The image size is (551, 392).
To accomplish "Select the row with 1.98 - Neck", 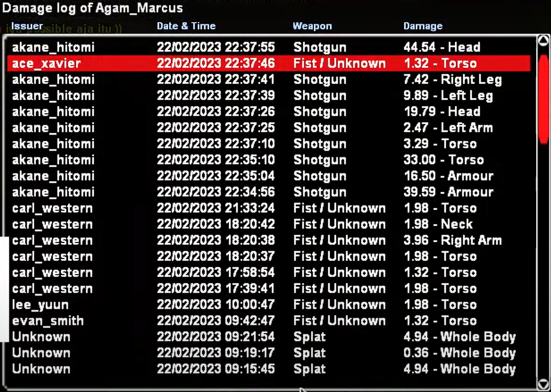I will coord(269,225).
